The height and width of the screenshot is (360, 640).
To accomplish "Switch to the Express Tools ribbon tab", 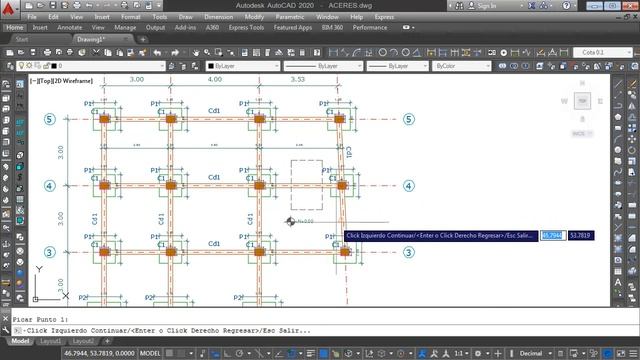I will point(246,27).
